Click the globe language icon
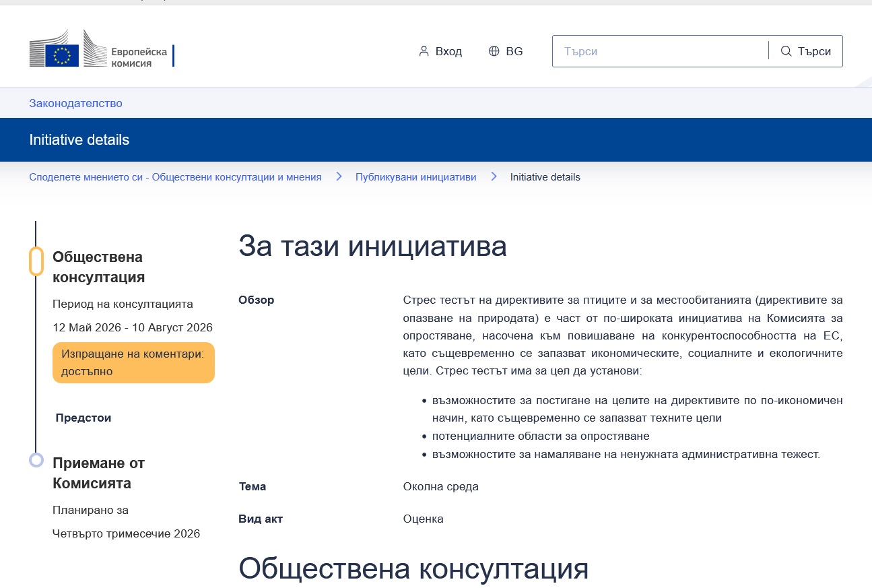Image resolution: width=872 pixels, height=588 pixels. pos(494,51)
